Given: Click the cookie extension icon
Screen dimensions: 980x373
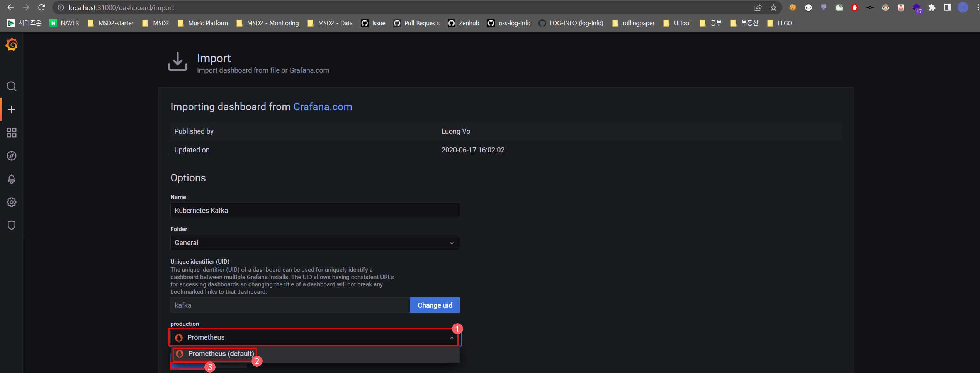Looking at the screenshot, I should click(793, 7).
